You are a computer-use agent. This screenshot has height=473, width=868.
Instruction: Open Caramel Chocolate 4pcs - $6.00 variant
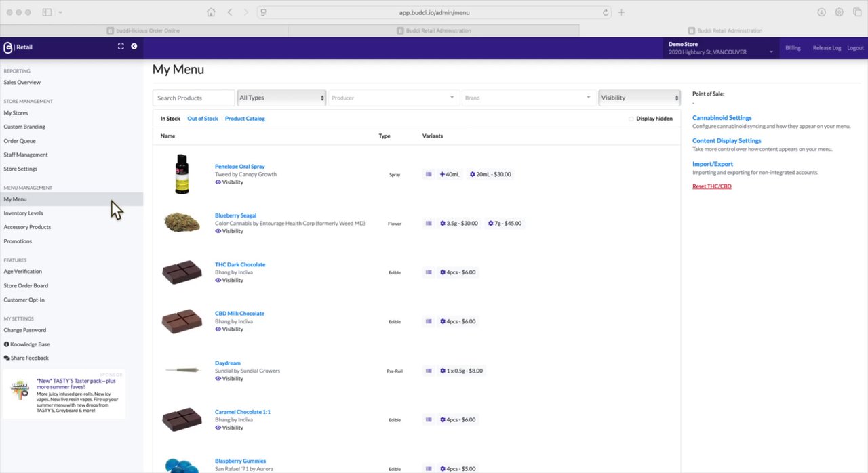tap(458, 419)
